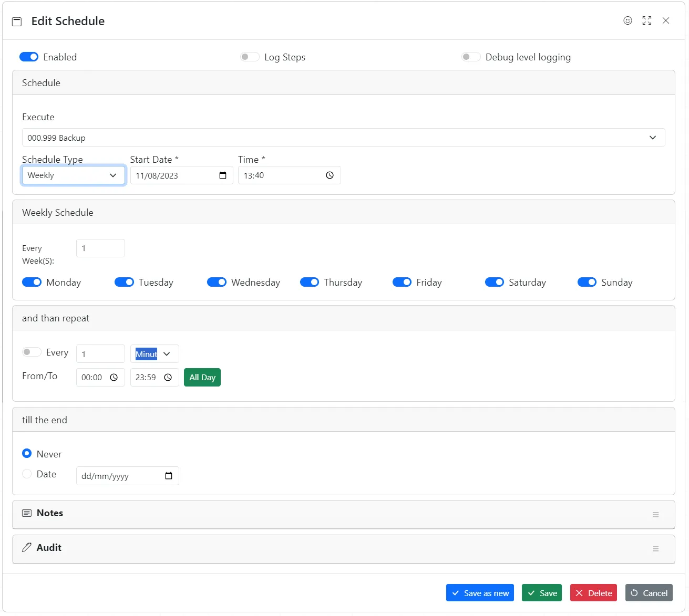
Task: Open the Execute backup dropdown
Action: (653, 137)
